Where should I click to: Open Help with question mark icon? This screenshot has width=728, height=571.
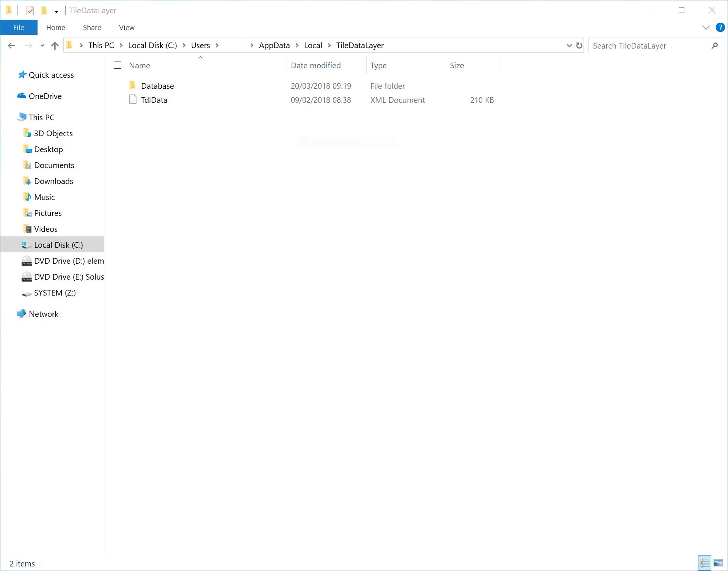coord(720,27)
